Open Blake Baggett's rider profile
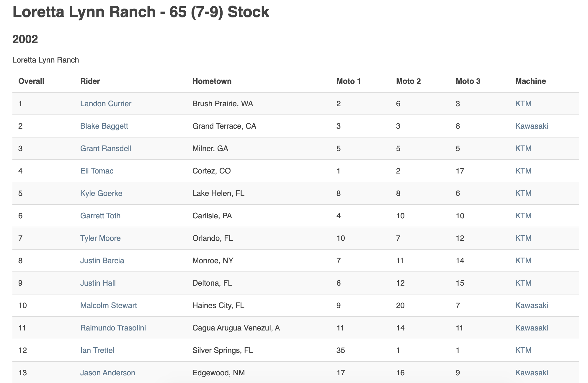This screenshot has height=383, width=588. [x=104, y=126]
